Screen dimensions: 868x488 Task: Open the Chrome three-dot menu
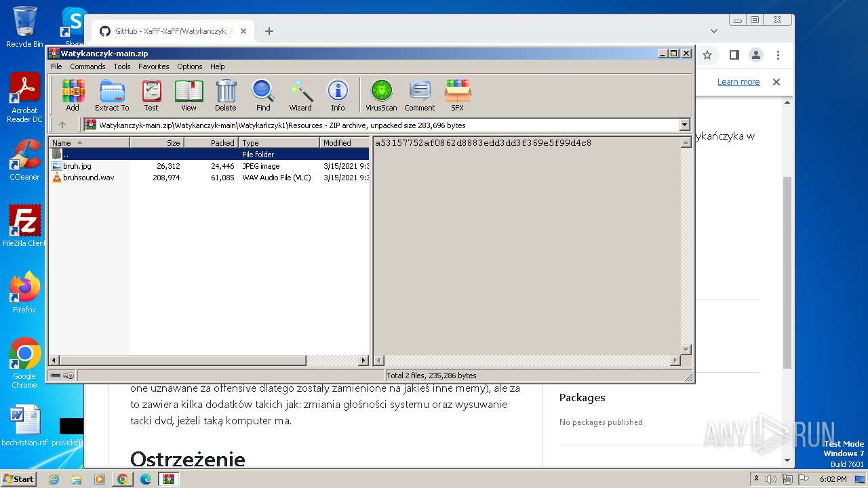[778, 55]
